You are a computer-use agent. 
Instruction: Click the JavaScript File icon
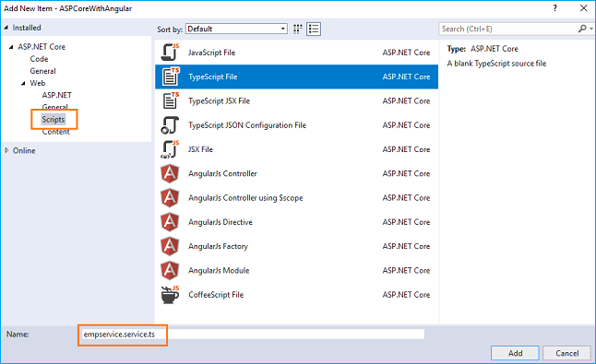tap(170, 53)
